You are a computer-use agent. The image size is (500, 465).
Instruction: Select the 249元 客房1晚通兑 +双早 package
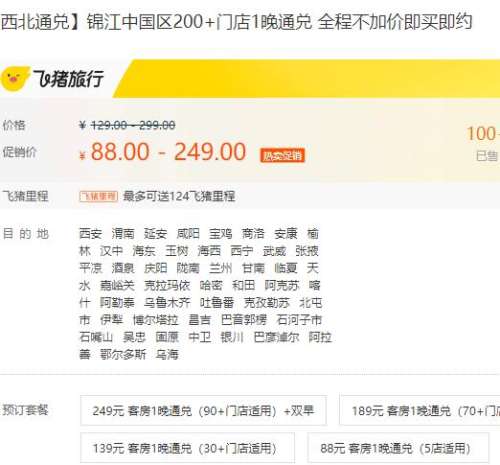click(203, 410)
